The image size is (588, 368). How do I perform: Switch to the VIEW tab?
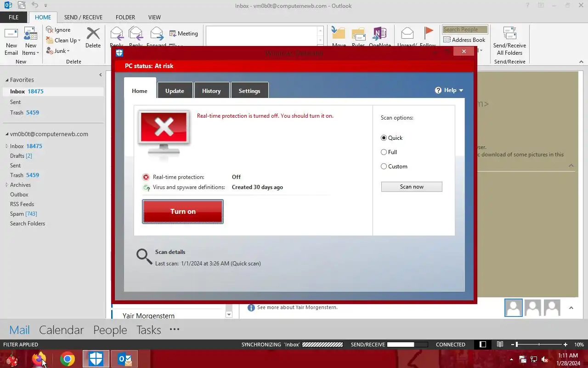point(154,17)
